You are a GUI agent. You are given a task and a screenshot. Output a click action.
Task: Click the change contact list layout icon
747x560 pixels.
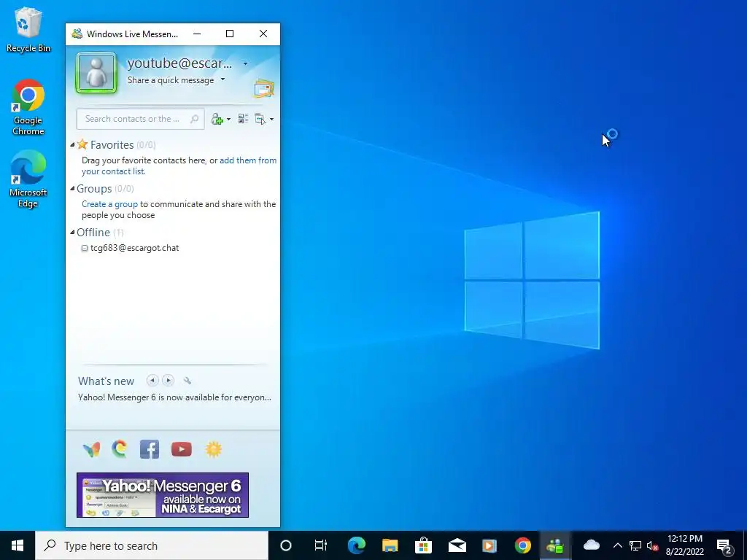click(243, 119)
